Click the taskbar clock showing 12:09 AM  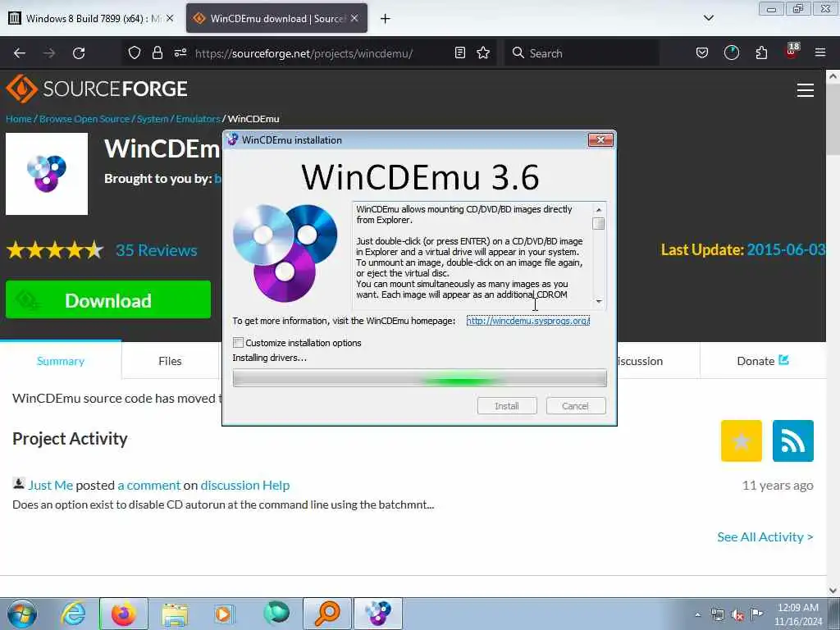(797, 614)
